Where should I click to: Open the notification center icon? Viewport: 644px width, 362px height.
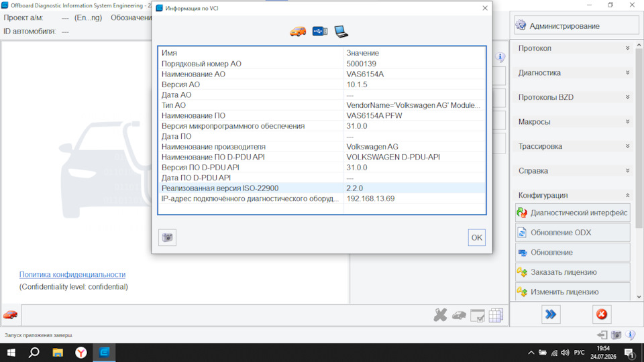click(x=629, y=353)
